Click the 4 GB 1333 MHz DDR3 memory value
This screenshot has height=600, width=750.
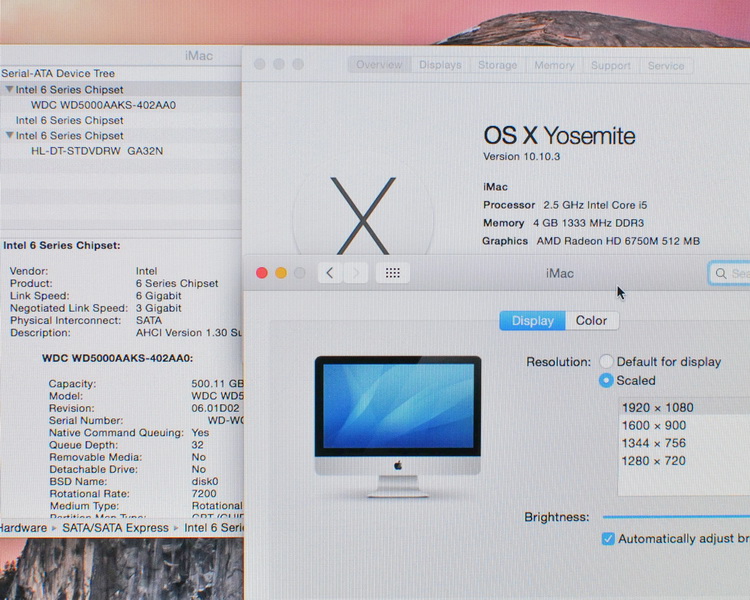coord(588,223)
